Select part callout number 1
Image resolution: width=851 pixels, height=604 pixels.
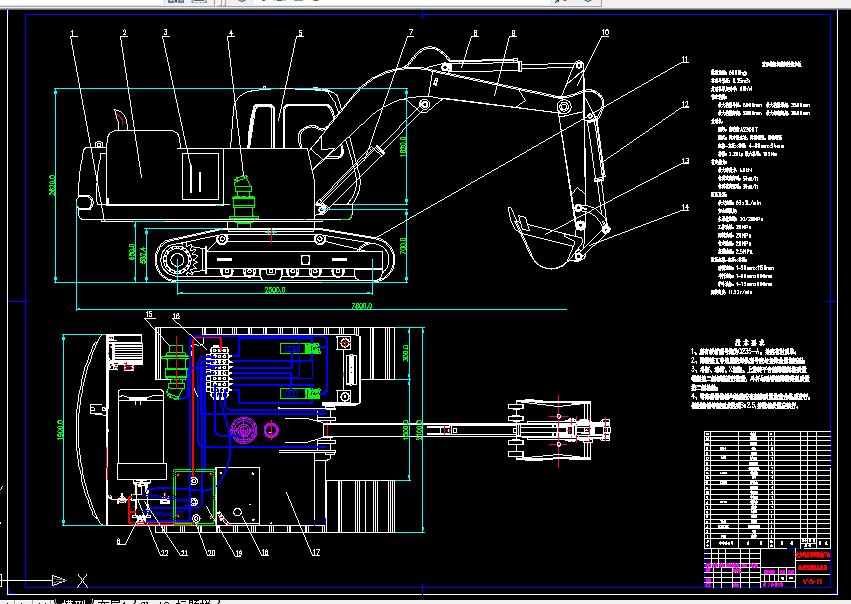coord(73,33)
